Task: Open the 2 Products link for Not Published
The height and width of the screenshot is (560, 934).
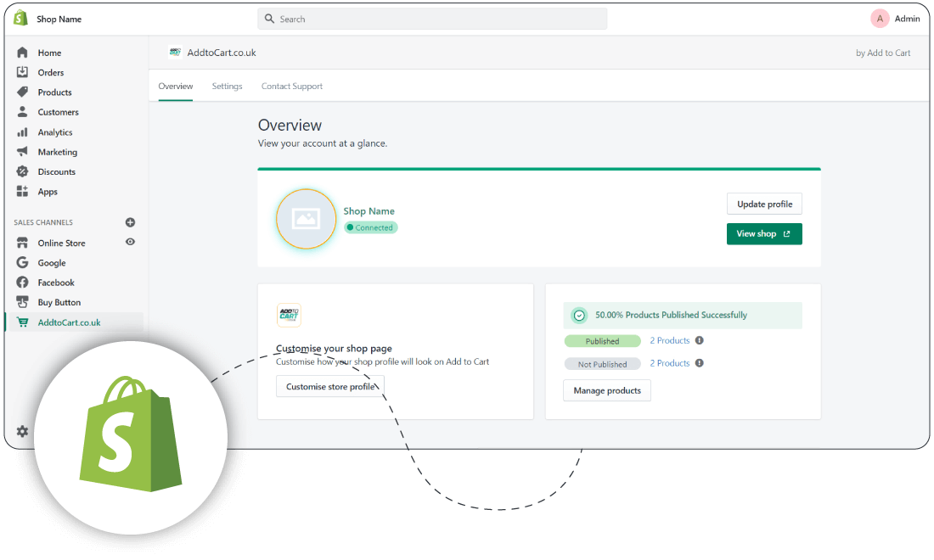Action: click(670, 364)
